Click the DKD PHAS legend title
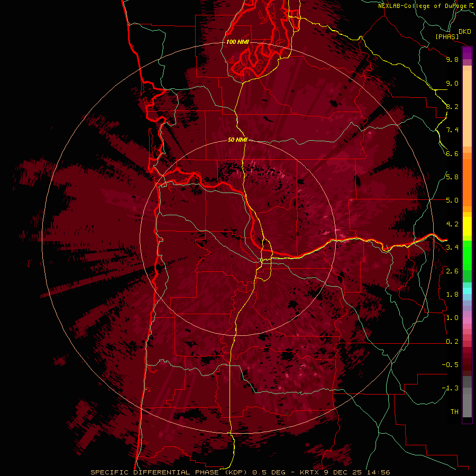476x476 pixels. tap(453, 34)
